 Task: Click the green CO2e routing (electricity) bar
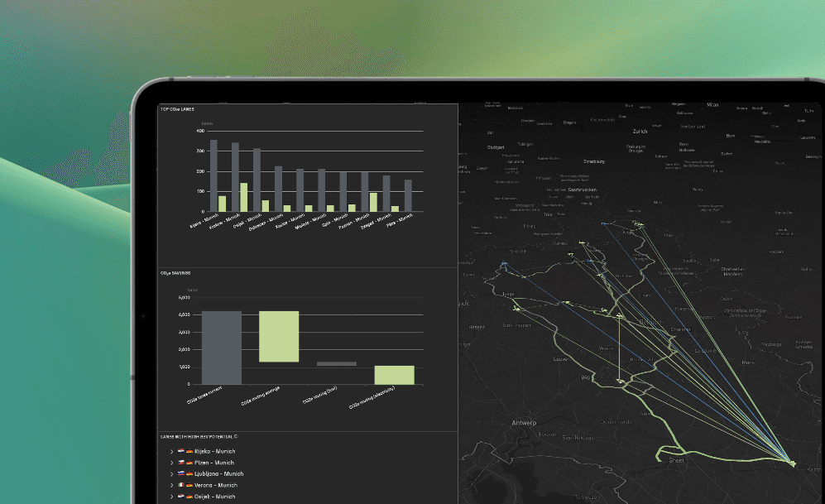point(394,375)
